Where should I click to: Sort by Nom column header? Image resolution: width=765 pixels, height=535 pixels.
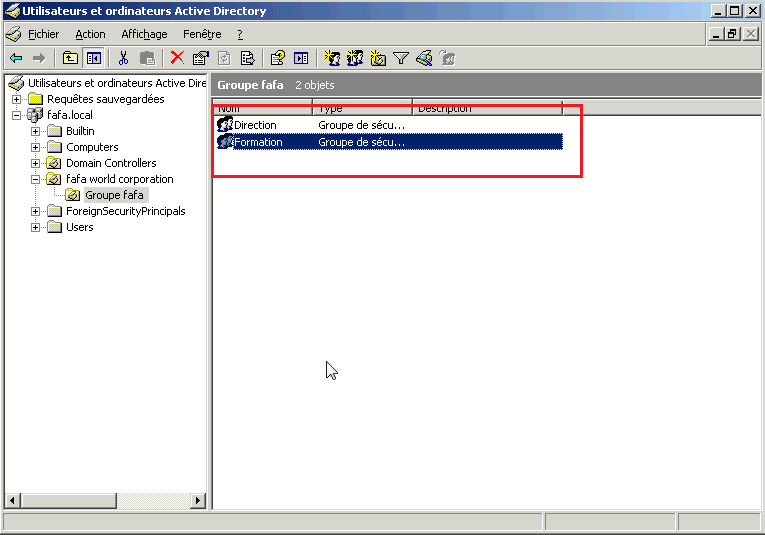pos(262,108)
